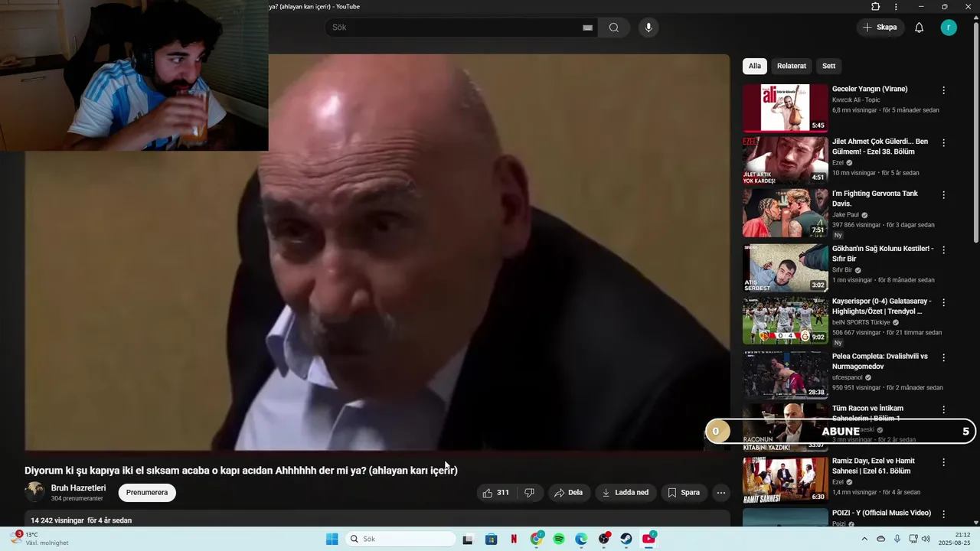The image size is (980, 551).
Task: Open options for Pelea Completa Dvalishvili video
Action: (x=943, y=357)
